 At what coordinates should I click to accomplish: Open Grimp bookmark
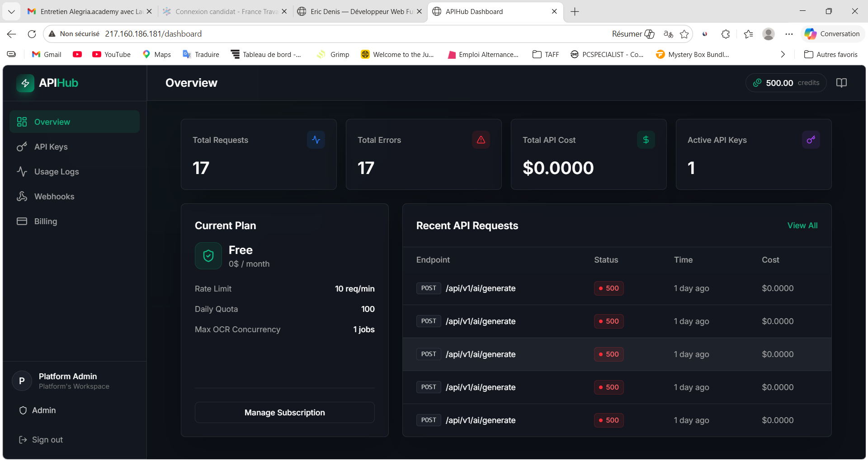pyautogui.click(x=333, y=54)
